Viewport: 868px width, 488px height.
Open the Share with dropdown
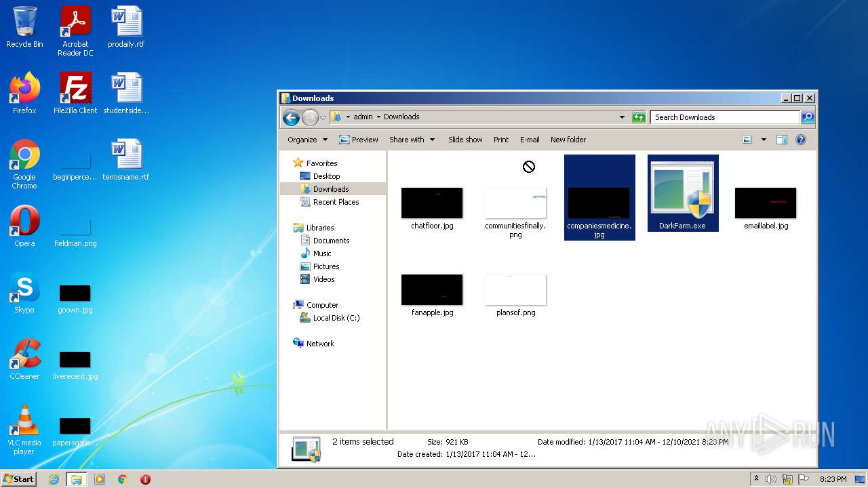click(412, 140)
